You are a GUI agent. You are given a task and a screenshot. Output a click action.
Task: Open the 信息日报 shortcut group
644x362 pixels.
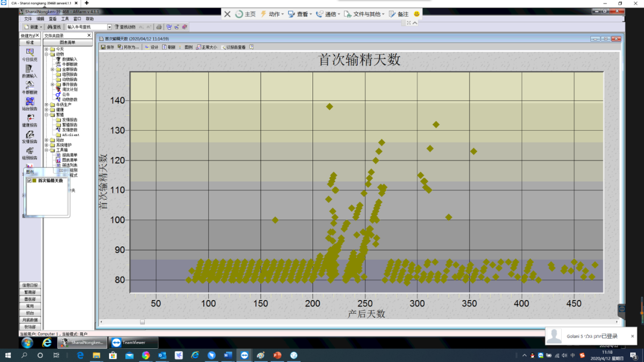click(x=30, y=285)
